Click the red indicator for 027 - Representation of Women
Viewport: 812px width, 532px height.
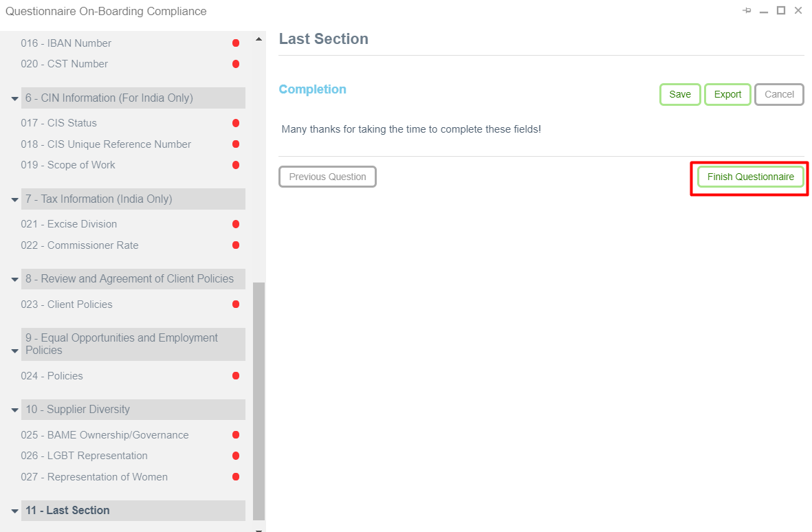coord(235,476)
